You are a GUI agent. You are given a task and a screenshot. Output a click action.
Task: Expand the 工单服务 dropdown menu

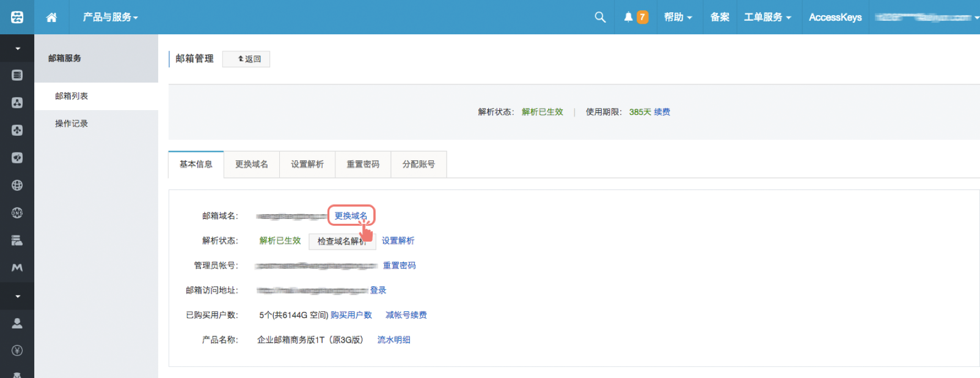767,17
